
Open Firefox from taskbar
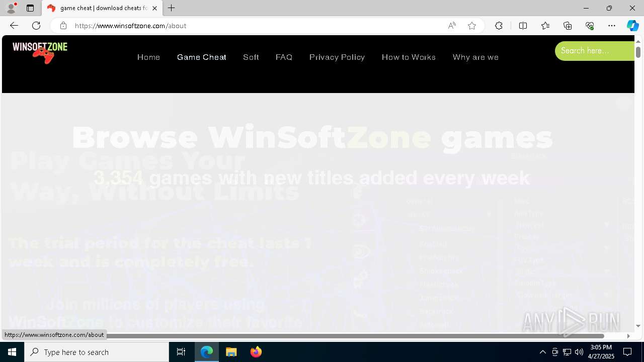coord(256,352)
